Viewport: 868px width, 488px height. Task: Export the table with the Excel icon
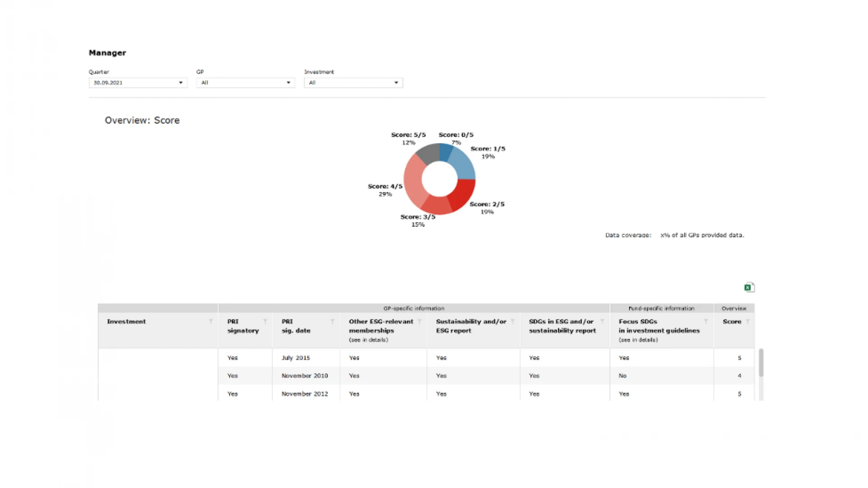[x=749, y=287]
